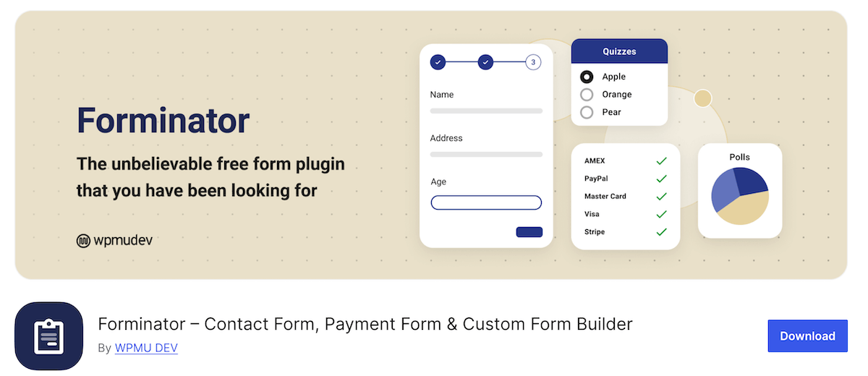Image resolution: width=868 pixels, height=376 pixels.
Task: Click the first completed step checkmark circle
Action: point(438,62)
